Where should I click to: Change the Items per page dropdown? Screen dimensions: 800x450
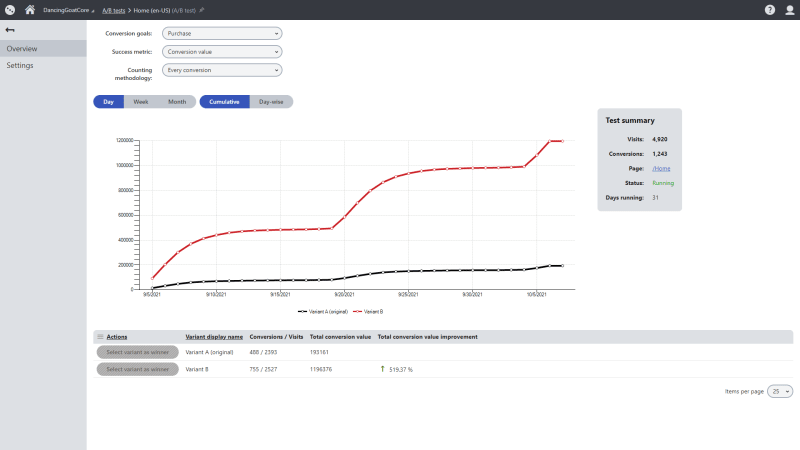click(x=780, y=391)
